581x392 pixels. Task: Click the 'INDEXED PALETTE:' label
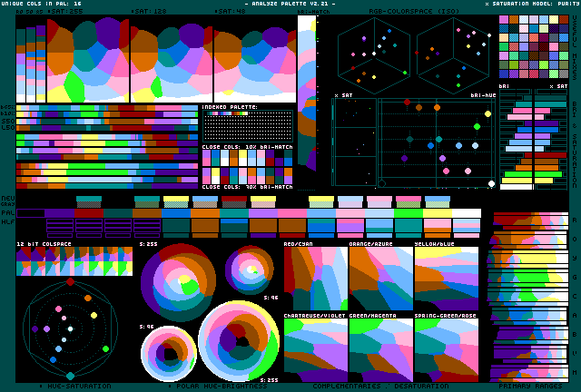click(x=230, y=107)
